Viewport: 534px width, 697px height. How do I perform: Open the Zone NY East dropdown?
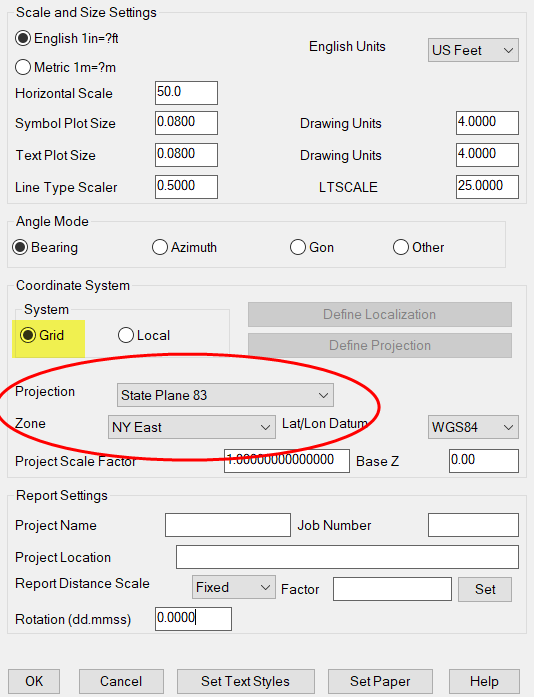[192, 427]
